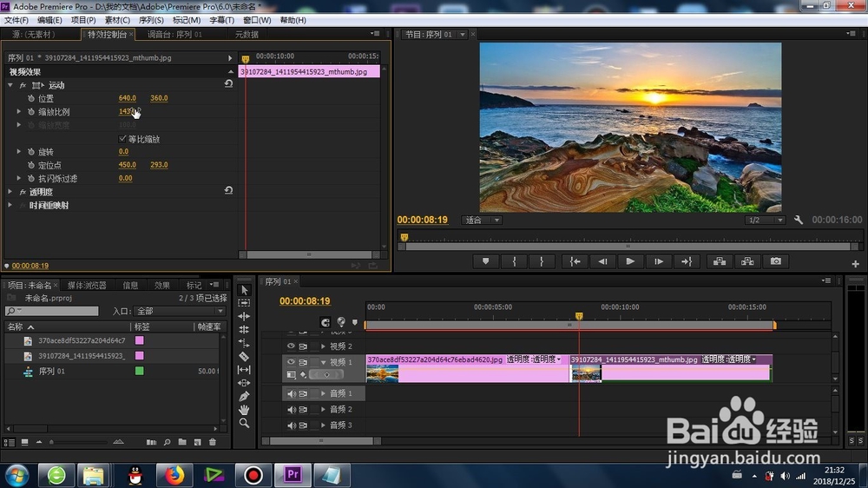Open the 1/2 playback resolution dropdown
The image size is (868, 488).
[x=765, y=221]
